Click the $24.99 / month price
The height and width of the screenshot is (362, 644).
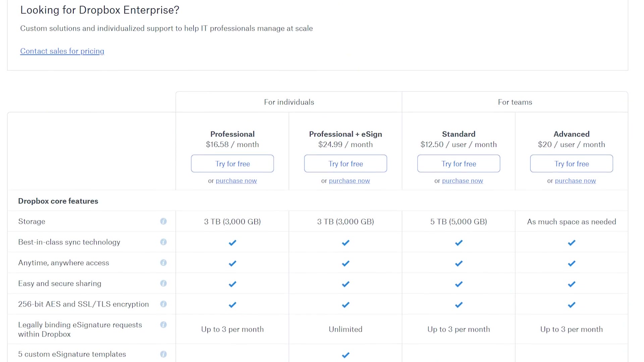pyautogui.click(x=345, y=144)
